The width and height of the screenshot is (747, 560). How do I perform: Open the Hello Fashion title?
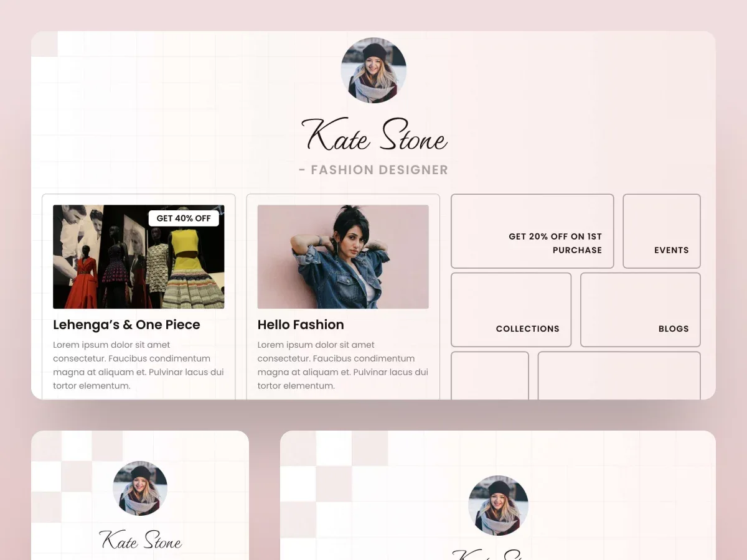click(x=301, y=325)
